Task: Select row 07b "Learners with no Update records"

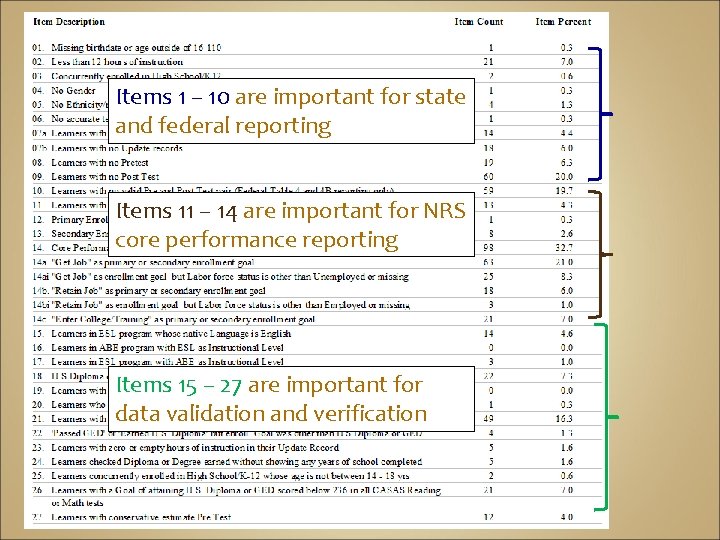Action: pyautogui.click(x=317, y=148)
